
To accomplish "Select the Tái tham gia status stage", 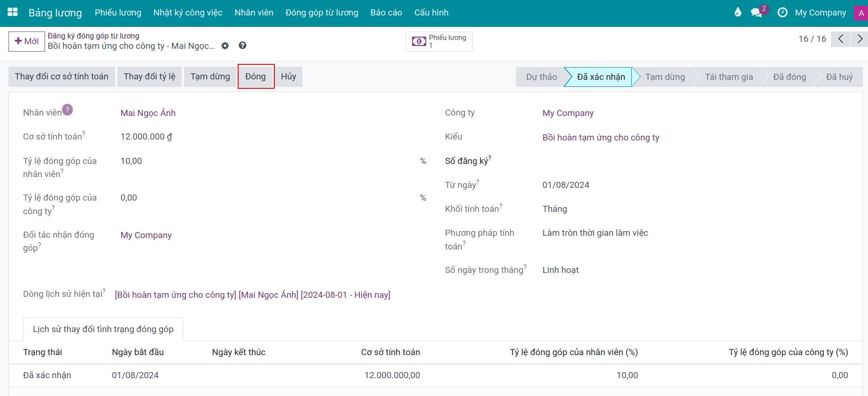I will coord(728,77).
